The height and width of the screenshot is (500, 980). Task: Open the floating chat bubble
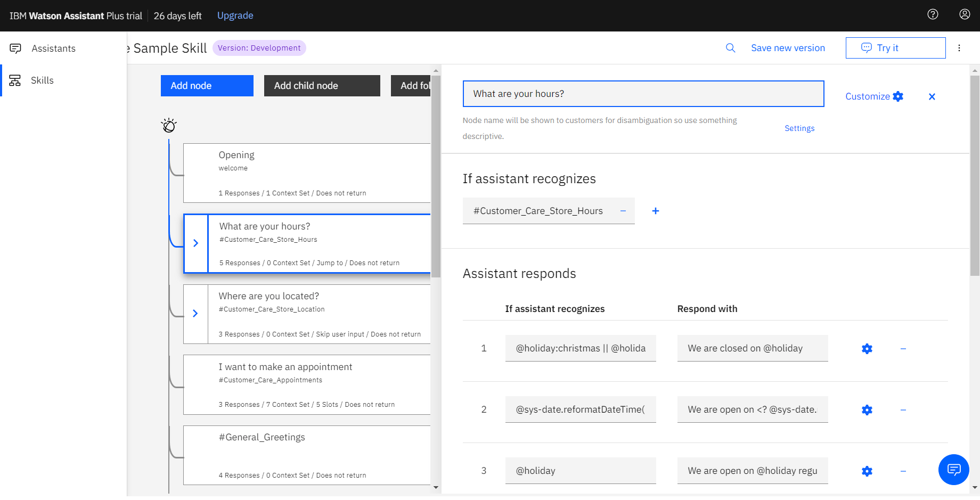point(953,470)
